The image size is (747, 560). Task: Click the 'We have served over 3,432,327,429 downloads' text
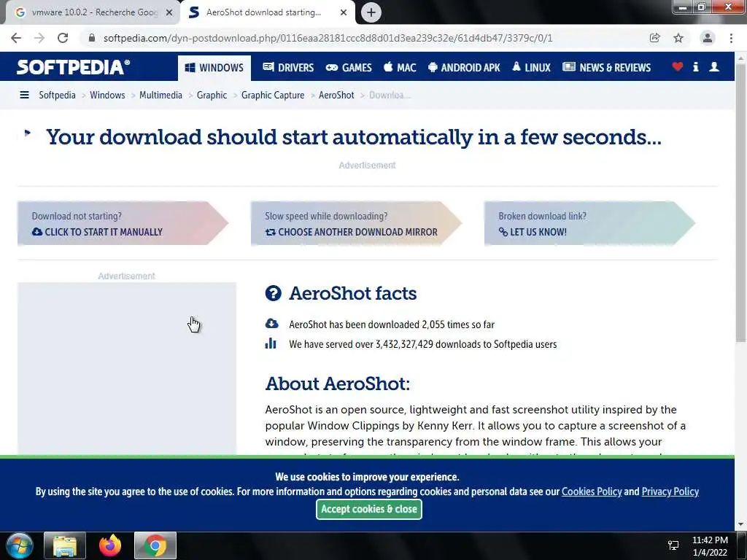coord(422,344)
